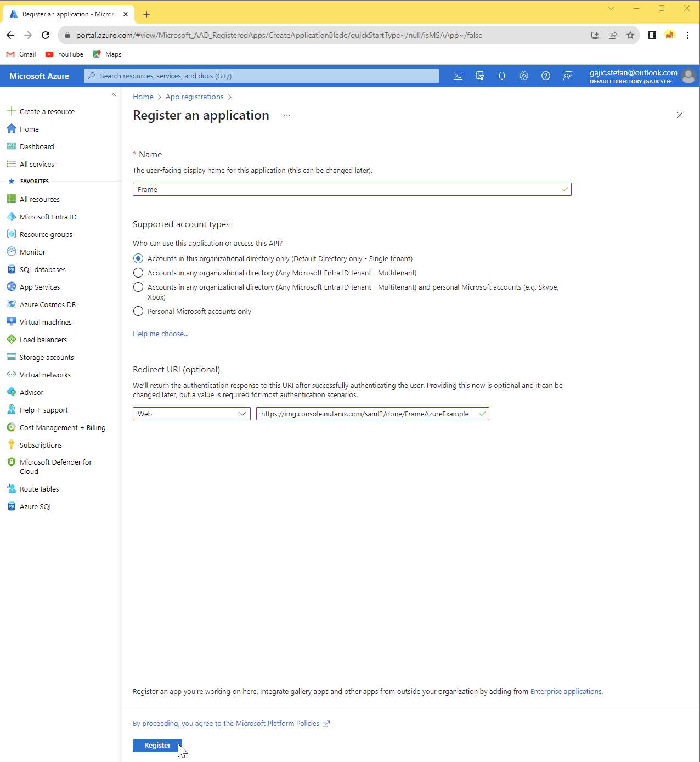Click the directories and subscriptions filter icon
Viewport: 700px width, 762px height.
(480, 76)
